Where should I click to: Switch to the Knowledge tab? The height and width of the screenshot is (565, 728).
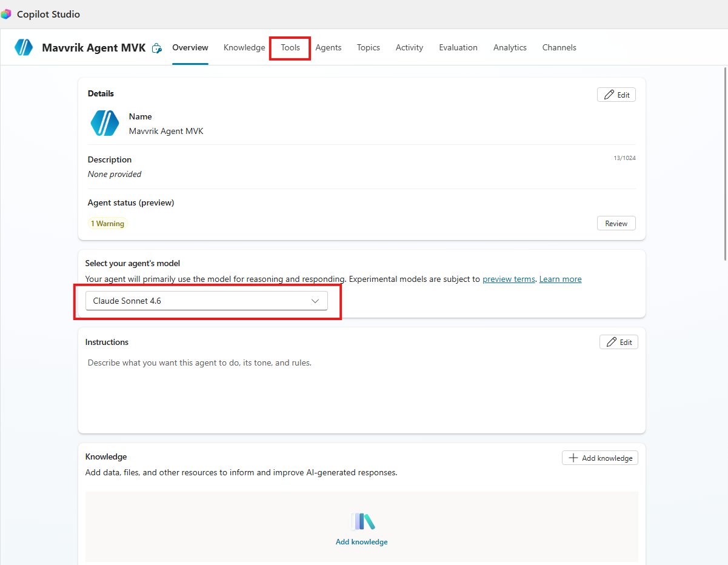tap(244, 47)
